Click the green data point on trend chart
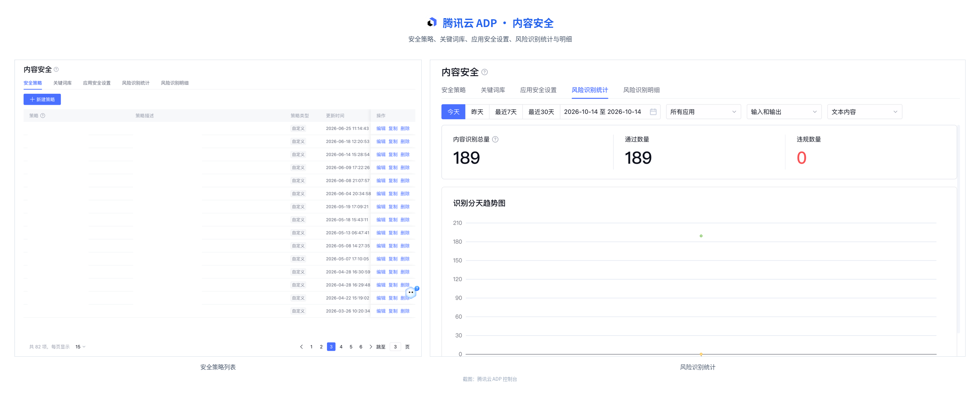This screenshot has width=980, height=400. coord(701,236)
